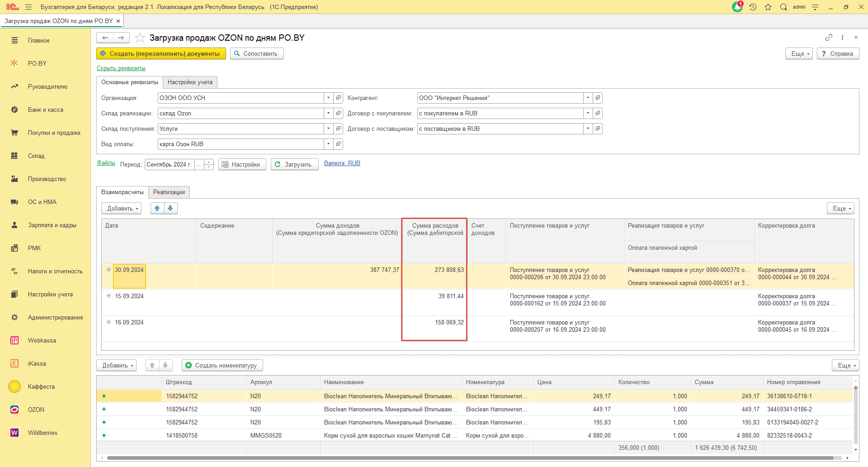Click the Загрузить button
Viewport: 868px width, 467px height.
[x=294, y=164]
